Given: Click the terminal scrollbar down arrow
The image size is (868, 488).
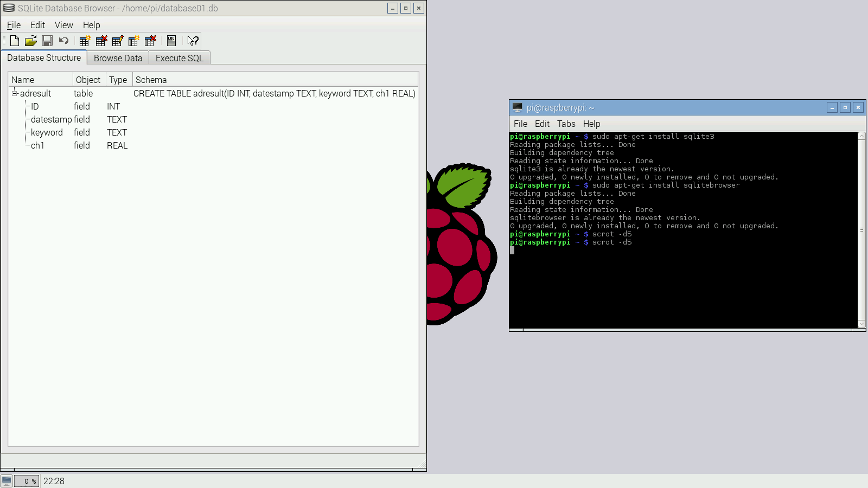Looking at the screenshot, I should tap(861, 324).
